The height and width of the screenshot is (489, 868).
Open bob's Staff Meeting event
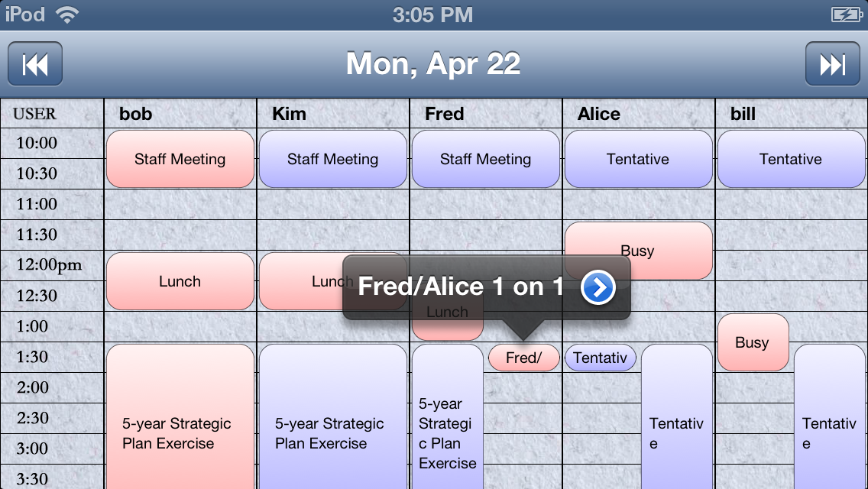180,159
